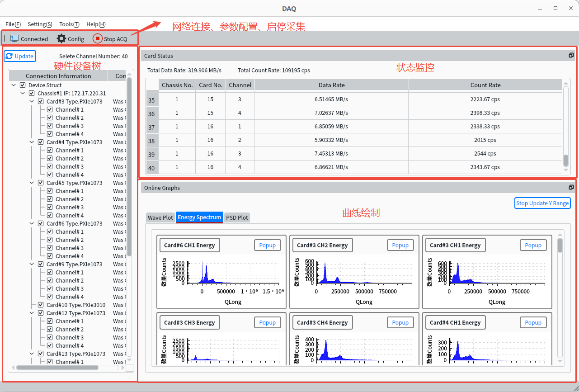
Task: Open the Tools menu
Action: point(69,24)
